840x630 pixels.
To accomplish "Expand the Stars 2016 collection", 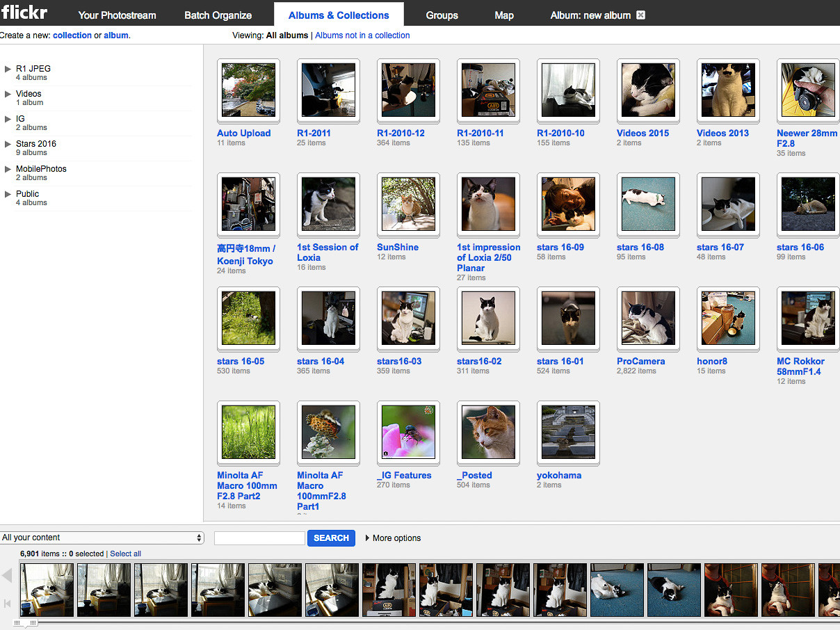I will (x=8, y=143).
